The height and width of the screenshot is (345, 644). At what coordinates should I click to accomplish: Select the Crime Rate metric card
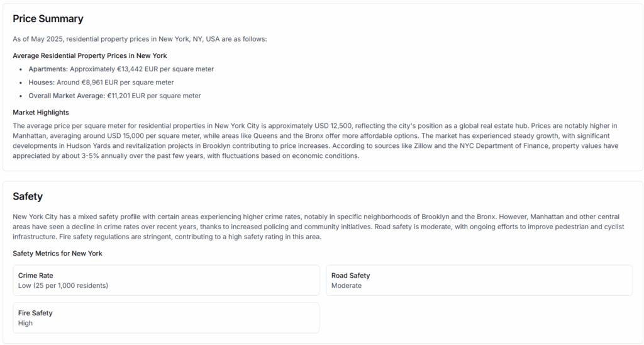click(166, 280)
